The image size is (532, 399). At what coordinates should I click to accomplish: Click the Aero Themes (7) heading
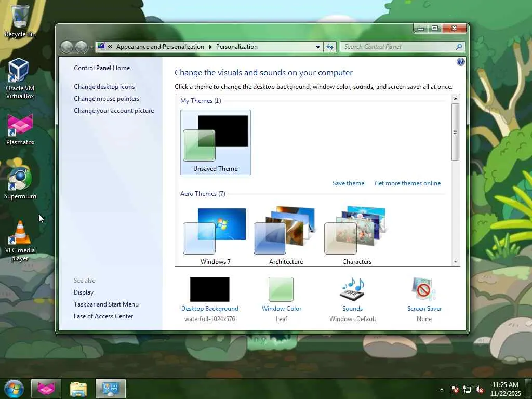coord(203,194)
